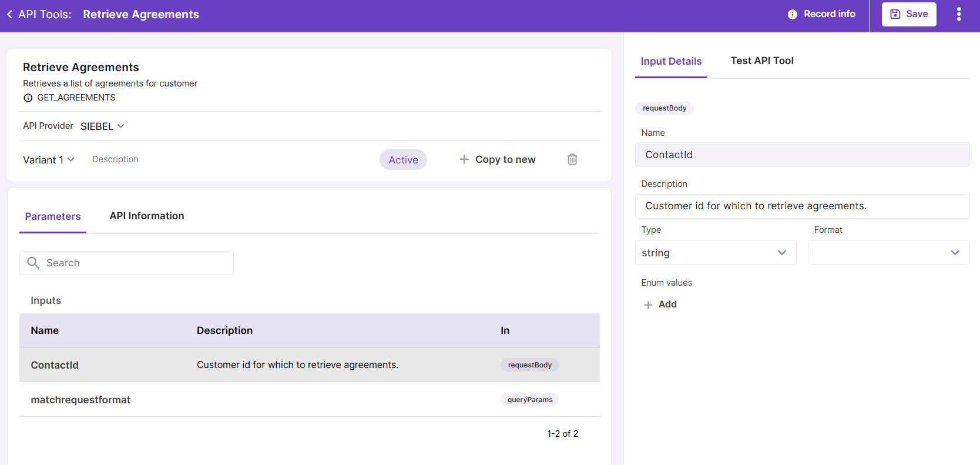Select the Parameters tab
This screenshot has width=980, height=465.
(53, 216)
